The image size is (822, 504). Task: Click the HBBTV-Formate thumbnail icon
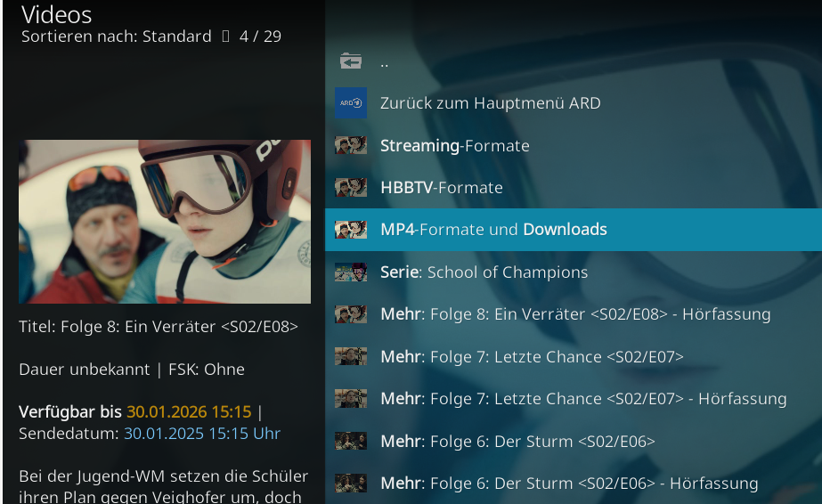pyautogui.click(x=351, y=187)
